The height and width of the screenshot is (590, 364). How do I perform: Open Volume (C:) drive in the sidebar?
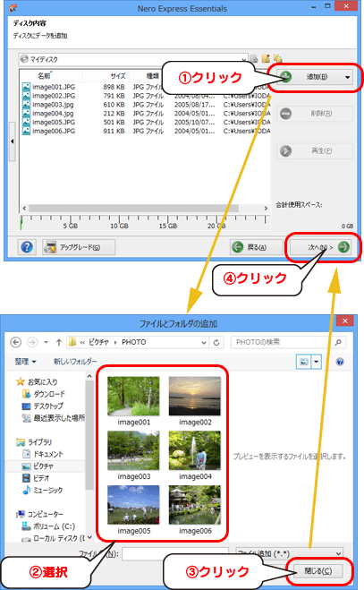point(48,526)
